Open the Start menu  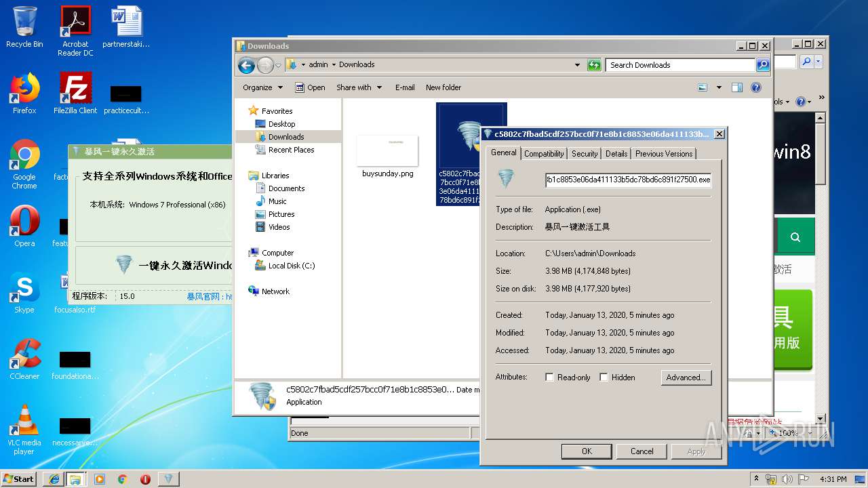pos(19,479)
